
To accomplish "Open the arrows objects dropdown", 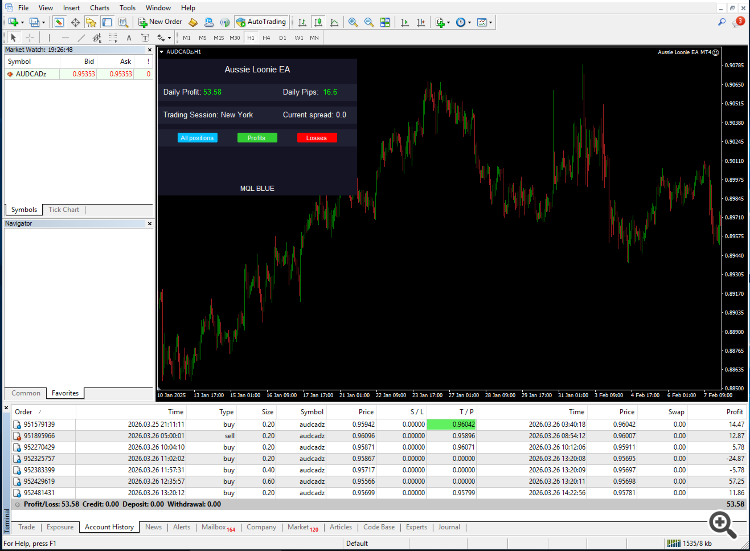I will point(164,37).
